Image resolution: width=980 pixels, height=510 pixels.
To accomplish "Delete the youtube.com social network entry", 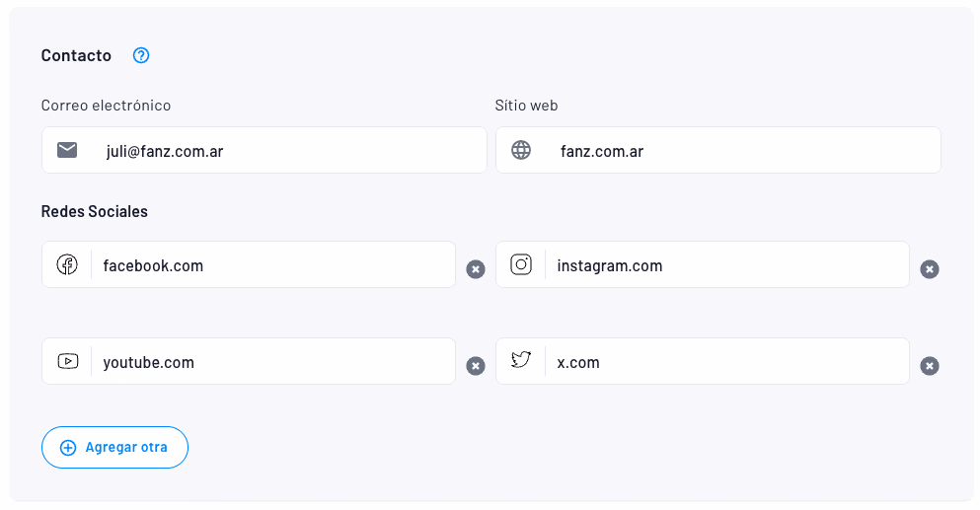I will [476, 366].
